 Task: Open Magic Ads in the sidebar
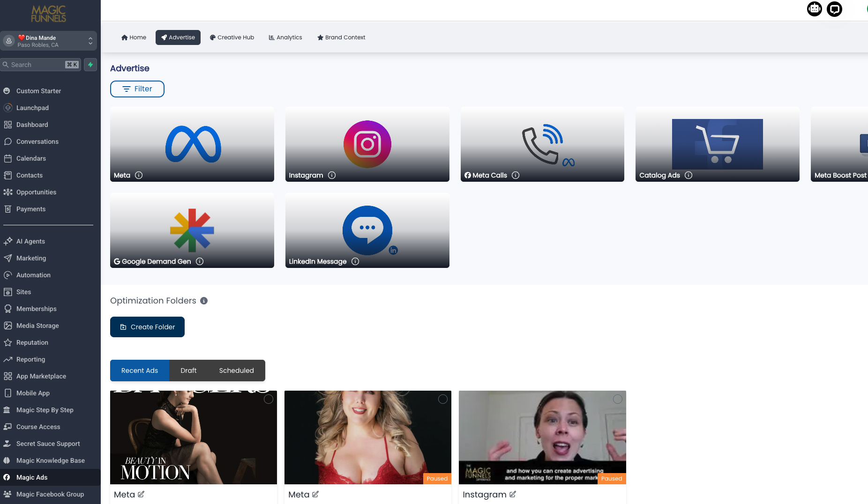pos(50,477)
